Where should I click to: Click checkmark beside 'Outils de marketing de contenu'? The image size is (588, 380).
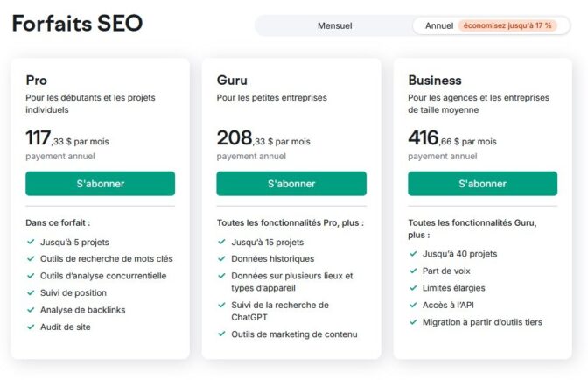pos(221,334)
